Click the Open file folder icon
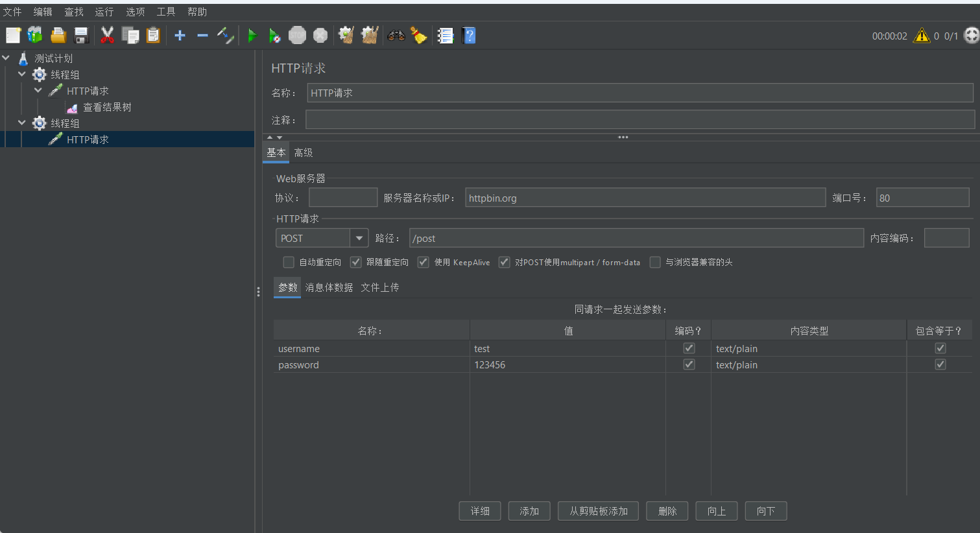This screenshot has width=980, height=533. [58, 35]
